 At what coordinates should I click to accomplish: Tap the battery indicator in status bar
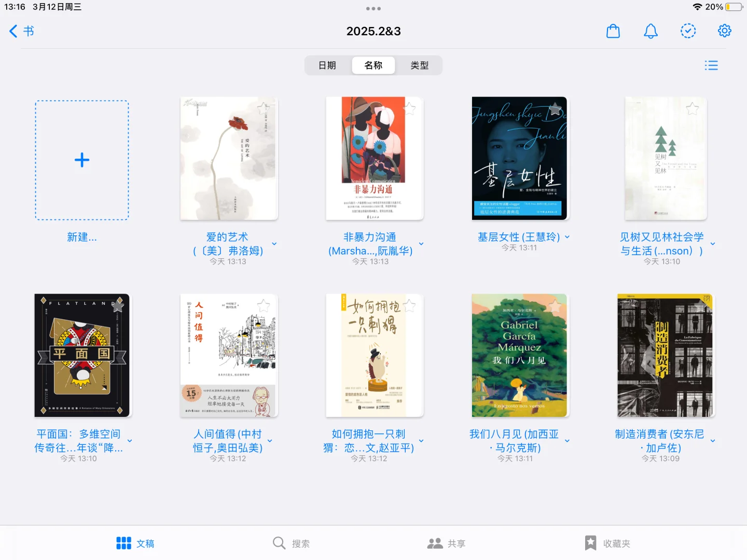point(734,7)
